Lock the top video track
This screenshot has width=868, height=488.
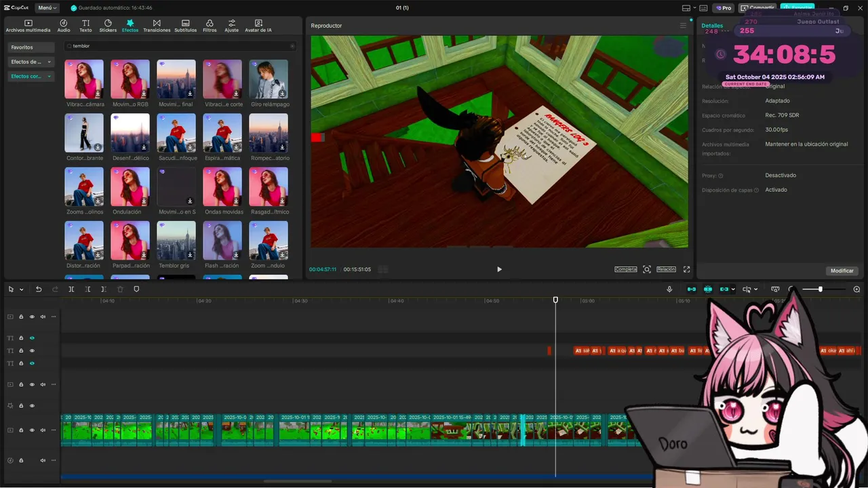coord(21,317)
